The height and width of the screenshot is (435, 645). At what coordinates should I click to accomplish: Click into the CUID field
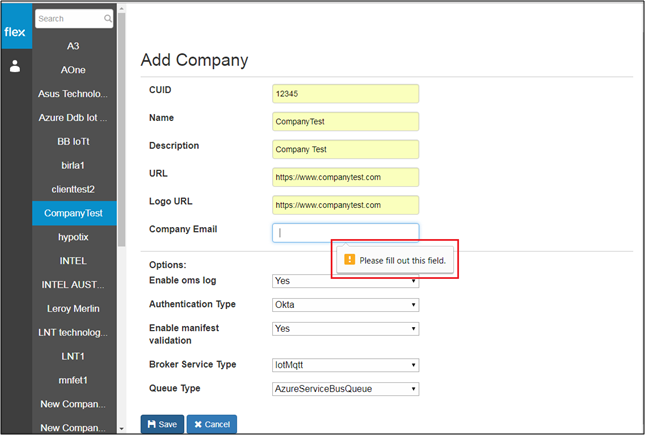346,94
